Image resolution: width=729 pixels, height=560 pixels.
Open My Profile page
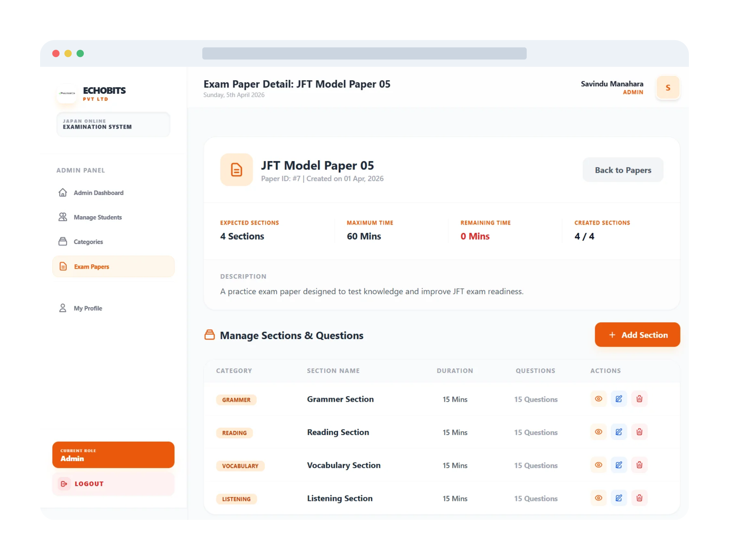(88, 308)
